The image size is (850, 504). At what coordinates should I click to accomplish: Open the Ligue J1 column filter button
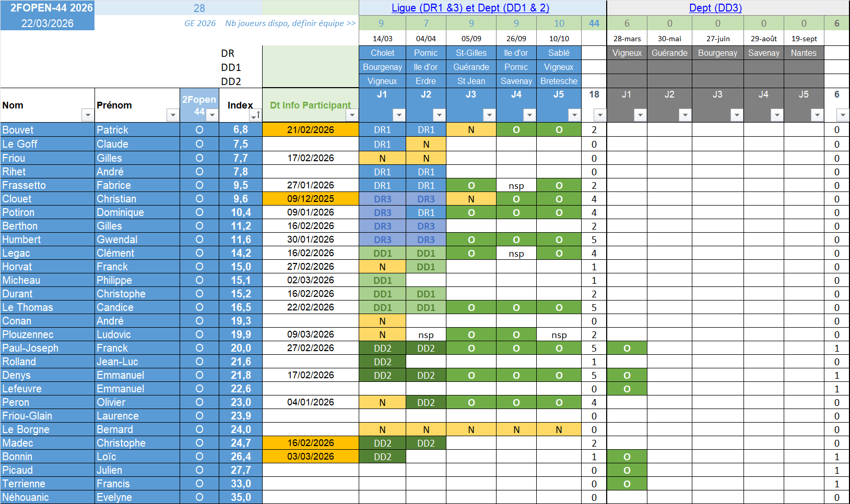point(399,115)
